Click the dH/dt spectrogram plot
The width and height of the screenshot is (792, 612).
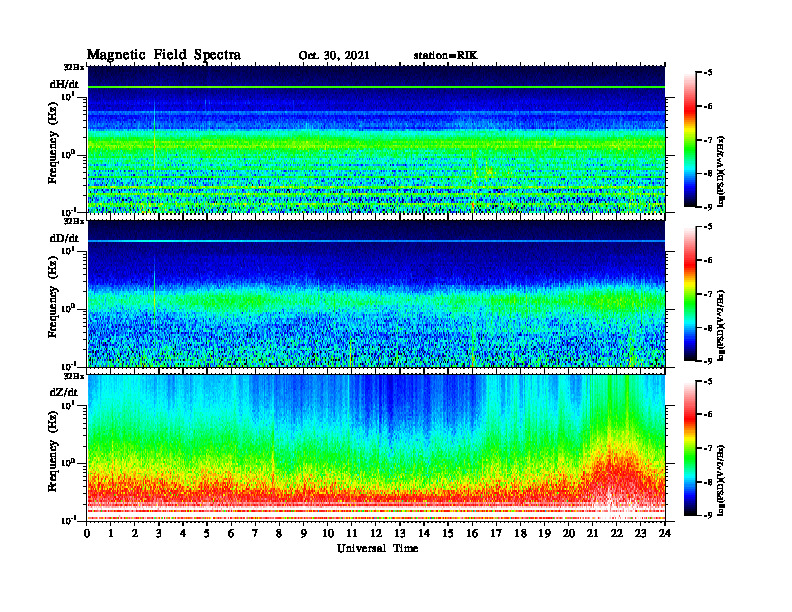coord(376,139)
